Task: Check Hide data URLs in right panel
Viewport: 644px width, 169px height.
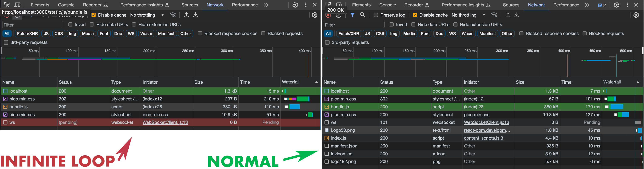Action: pos(413,24)
